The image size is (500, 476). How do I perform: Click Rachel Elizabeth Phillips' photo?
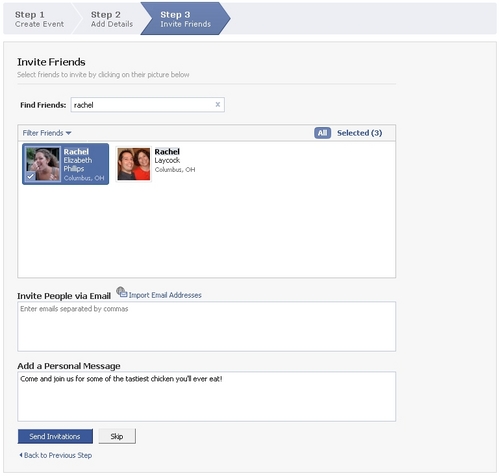point(43,164)
